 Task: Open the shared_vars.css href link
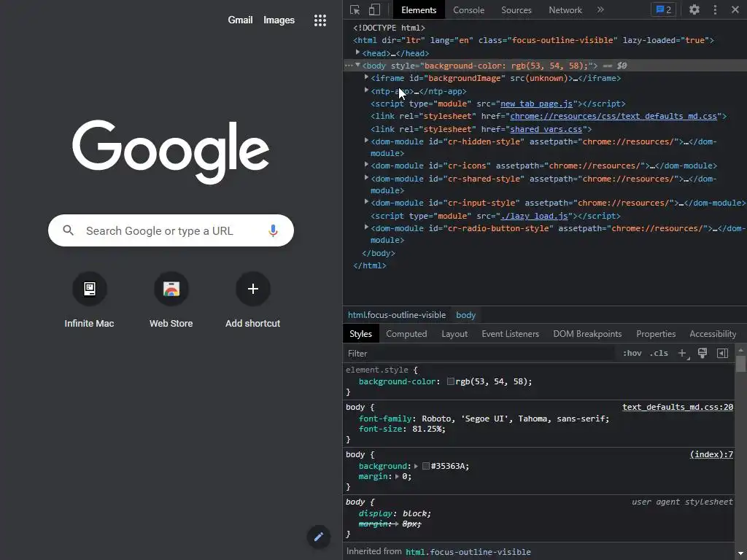coord(546,129)
